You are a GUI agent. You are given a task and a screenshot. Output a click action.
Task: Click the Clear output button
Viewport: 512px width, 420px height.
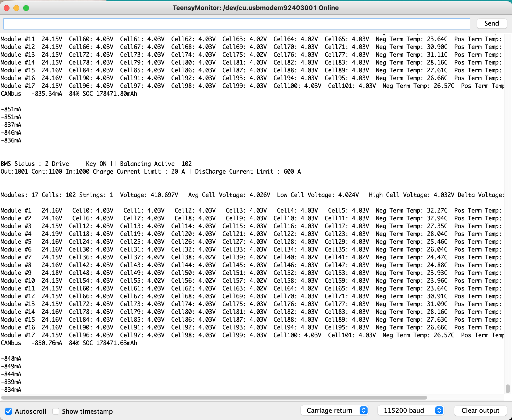[x=480, y=411]
